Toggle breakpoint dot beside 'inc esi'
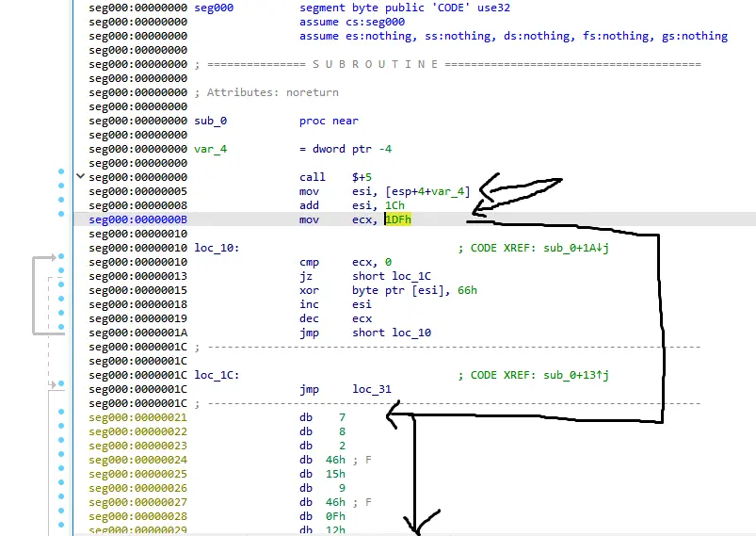Image resolution: width=756 pixels, height=536 pixels. point(61,299)
